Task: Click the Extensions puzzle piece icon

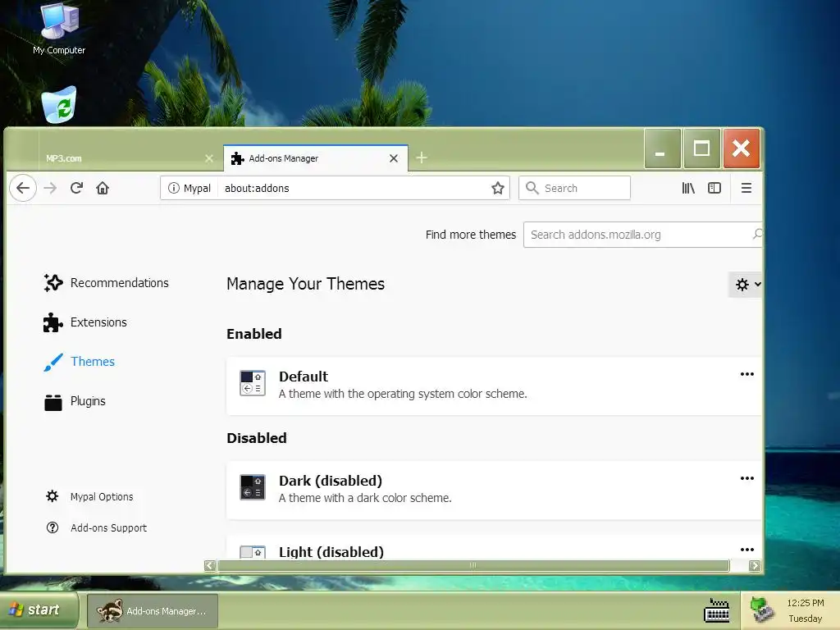Action: (x=53, y=322)
